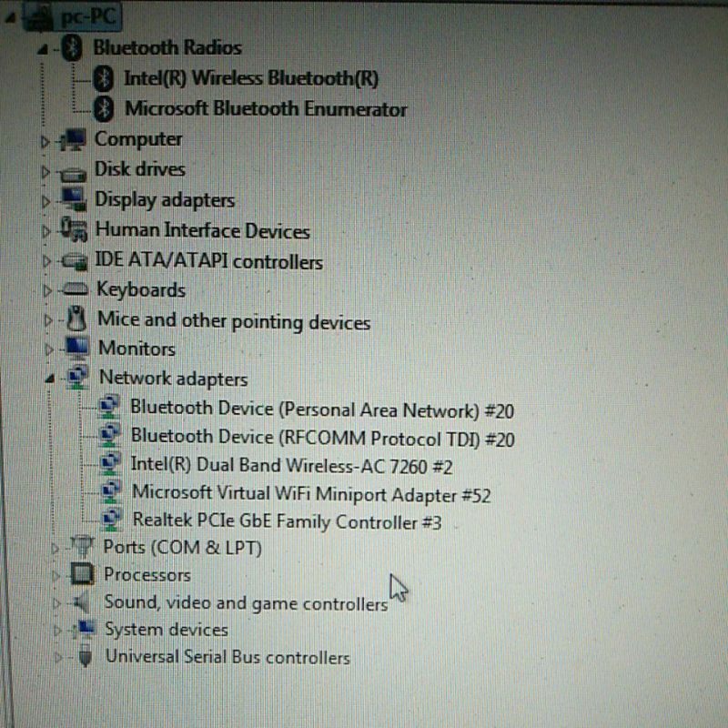Select Microsoft Bluetooth Enumerator text

tap(266, 109)
